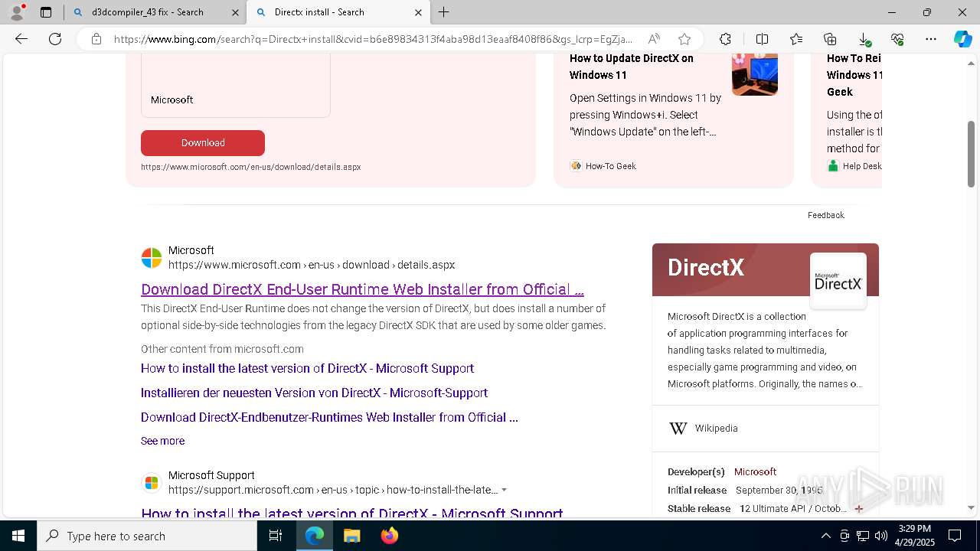
Task: Launch Firefox from the taskbar
Action: pyautogui.click(x=389, y=536)
